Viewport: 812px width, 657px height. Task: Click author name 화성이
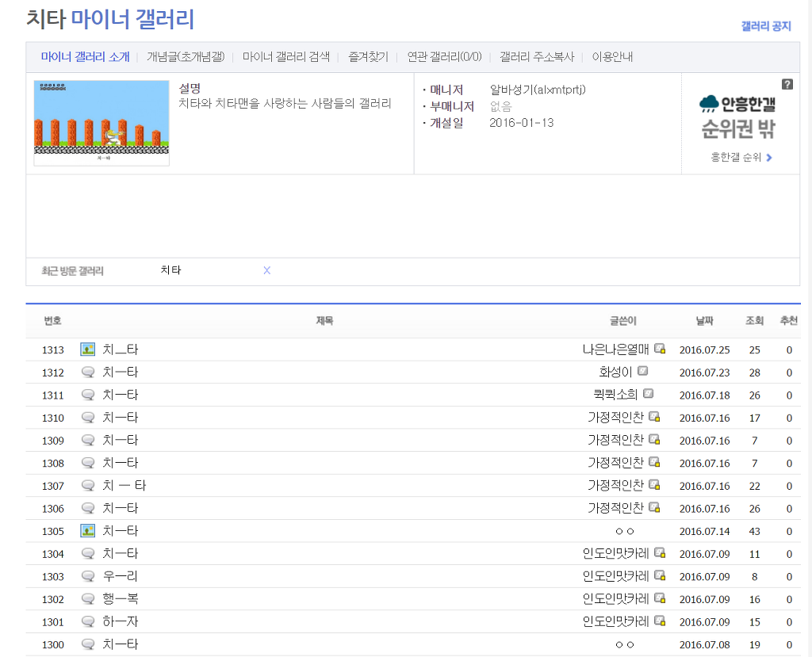coord(615,372)
